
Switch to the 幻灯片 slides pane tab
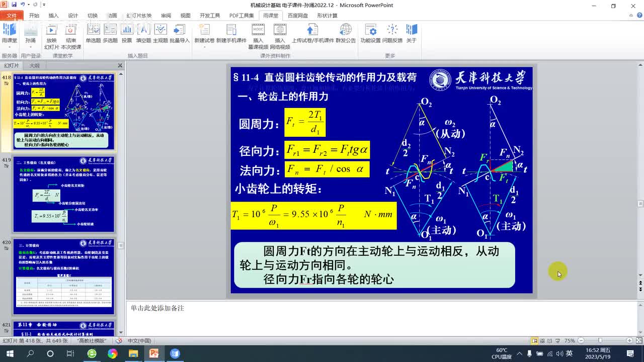click(12, 65)
